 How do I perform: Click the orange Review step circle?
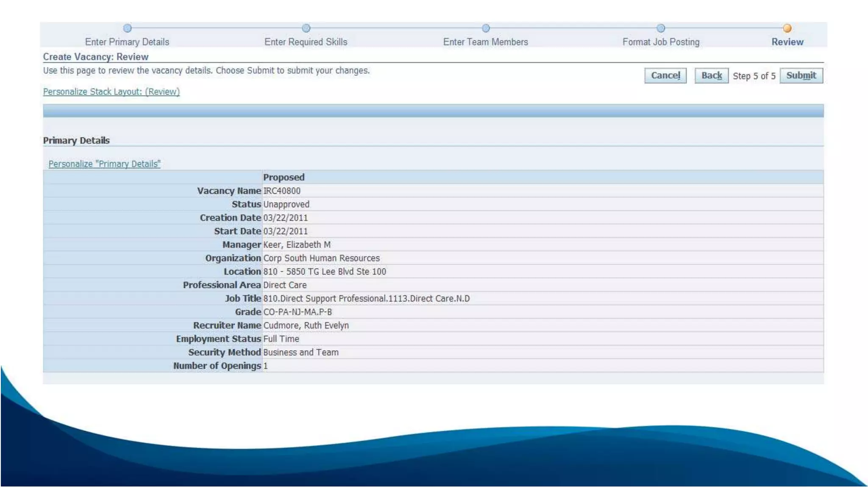787,28
